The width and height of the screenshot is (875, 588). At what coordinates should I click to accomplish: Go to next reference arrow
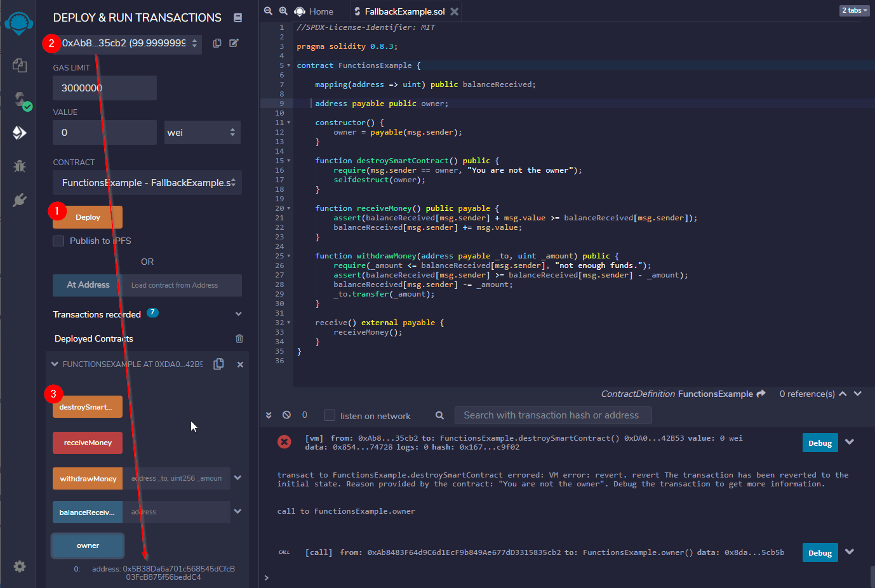coord(858,394)
